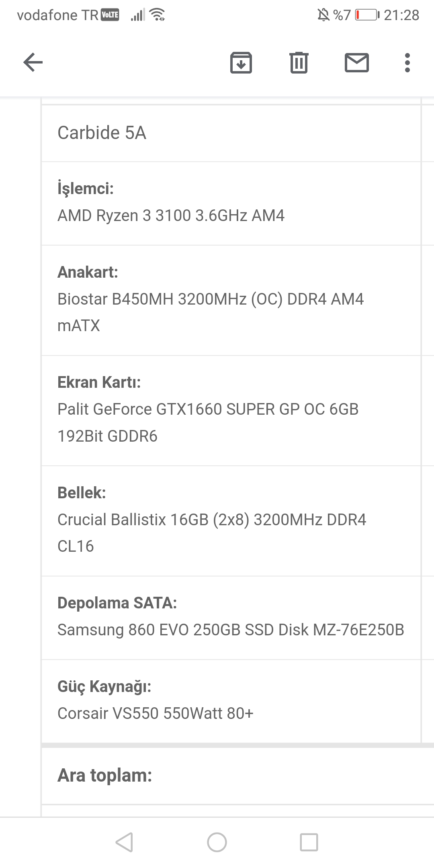
Task: Tap the Samsung 860 EVO 250GB SSD entry
Action: point(230,630)
